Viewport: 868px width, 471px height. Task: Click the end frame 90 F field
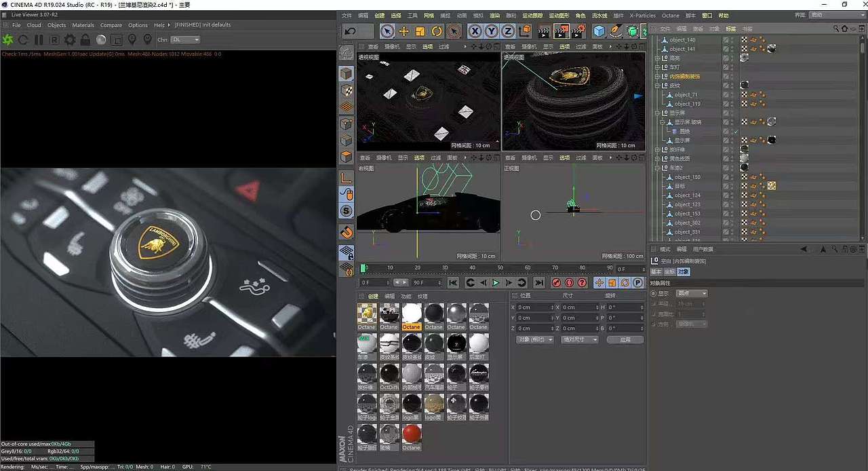pos(426,282)
